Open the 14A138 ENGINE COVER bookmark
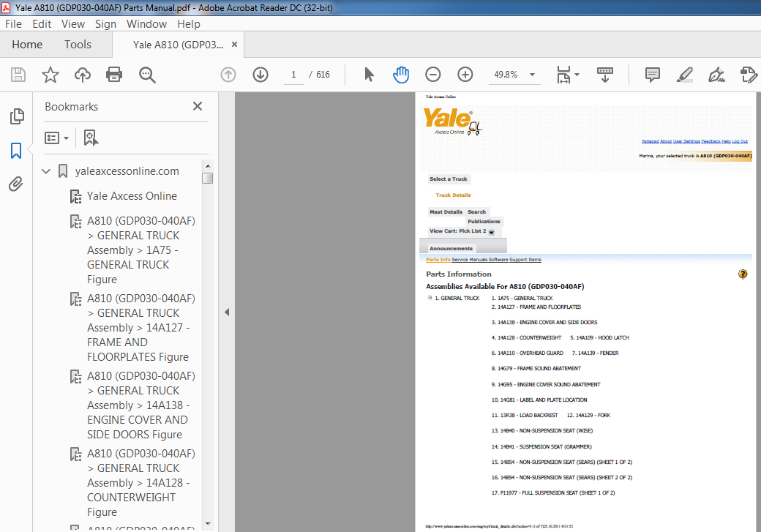The width and height of the screenshot is (761, 532). [140, 405]
